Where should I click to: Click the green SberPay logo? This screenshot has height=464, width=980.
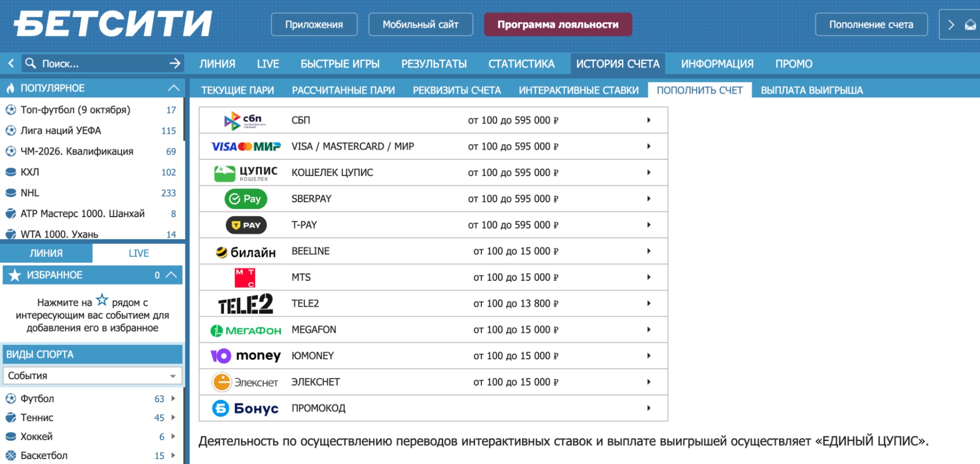pos(246,199)
